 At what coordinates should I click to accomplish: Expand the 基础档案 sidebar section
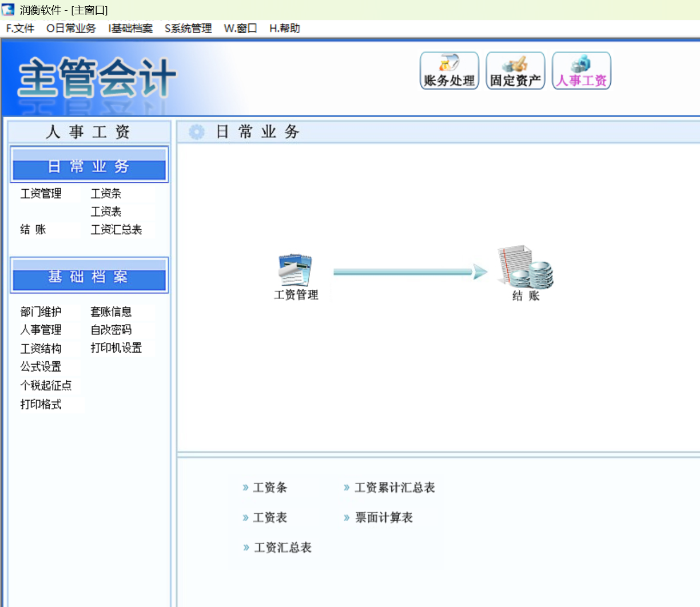(x=89, y=275)
